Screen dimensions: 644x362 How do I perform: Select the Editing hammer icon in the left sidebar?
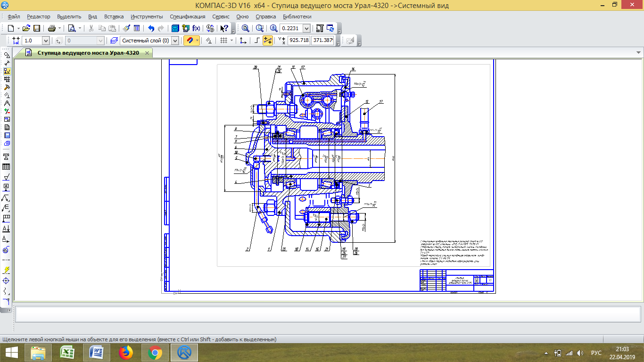[7, 87]
